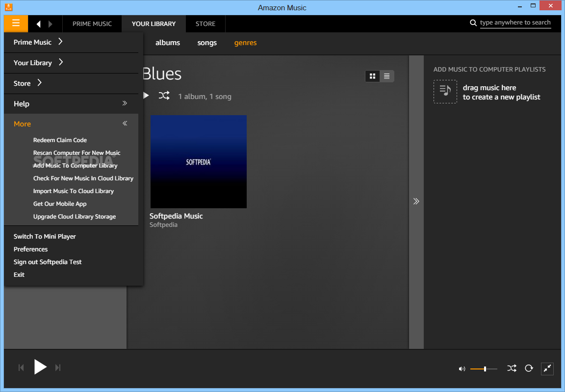Image resolution: width=565 pixels, height=392 pixels.
Task: Click the orange hamburger menu icon
Action: click(16, 24)
